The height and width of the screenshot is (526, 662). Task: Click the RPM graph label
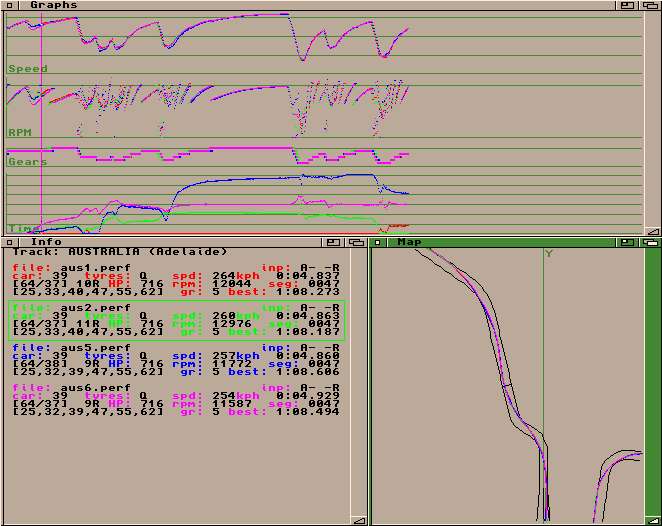pos(20,132)
